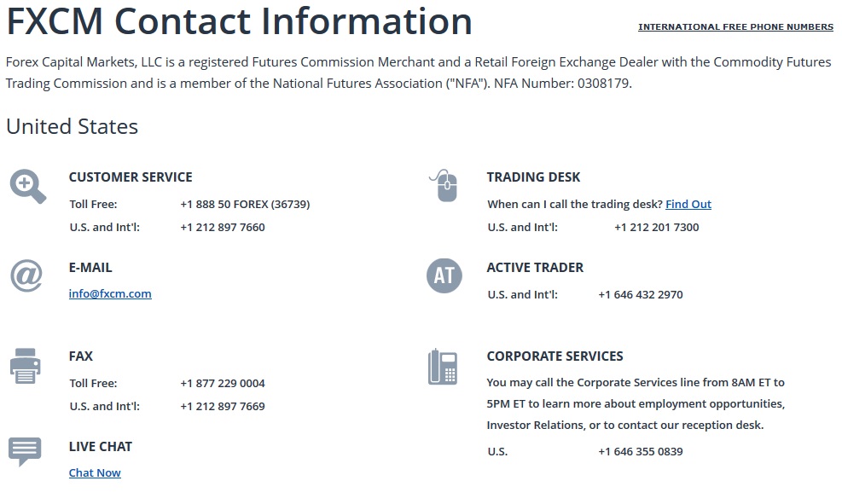Click the E-Mail at-sign icon
The image size is (842, 504).
[x=26, y=276]
